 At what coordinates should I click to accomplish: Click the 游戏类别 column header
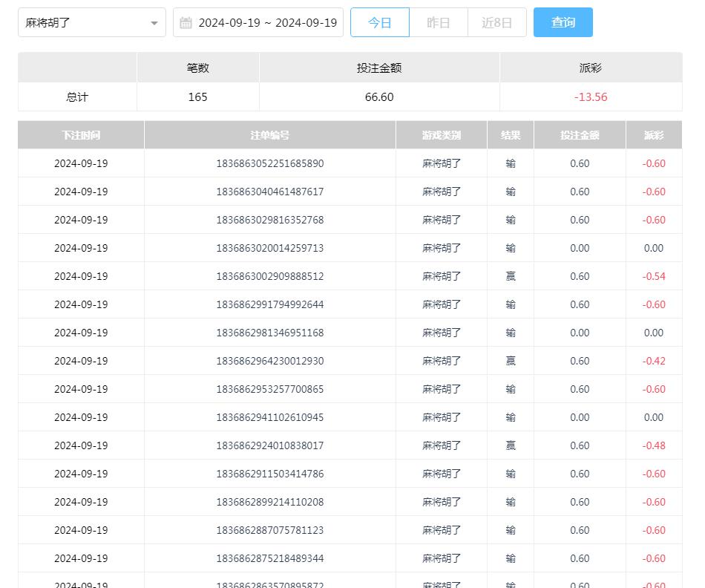[442, 134]
